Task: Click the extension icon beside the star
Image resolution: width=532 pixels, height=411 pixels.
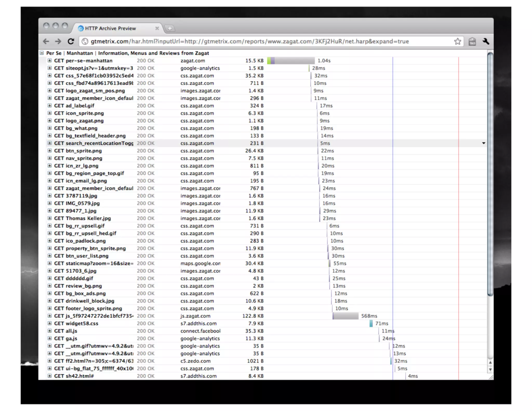Action: pos(472,42)
